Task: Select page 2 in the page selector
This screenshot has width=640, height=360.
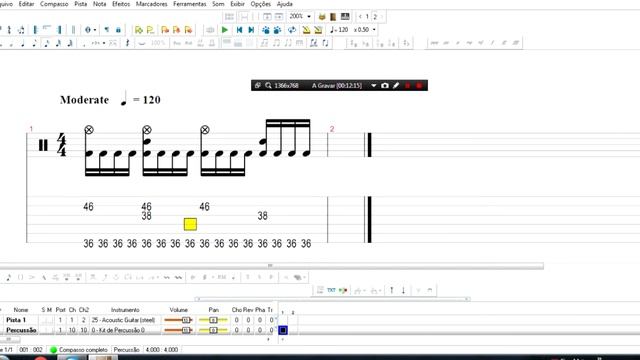Action: click(375, 17)
